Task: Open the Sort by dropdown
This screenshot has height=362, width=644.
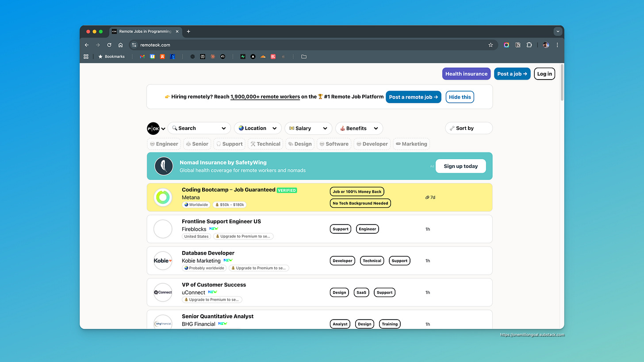Action: point(469,128)
